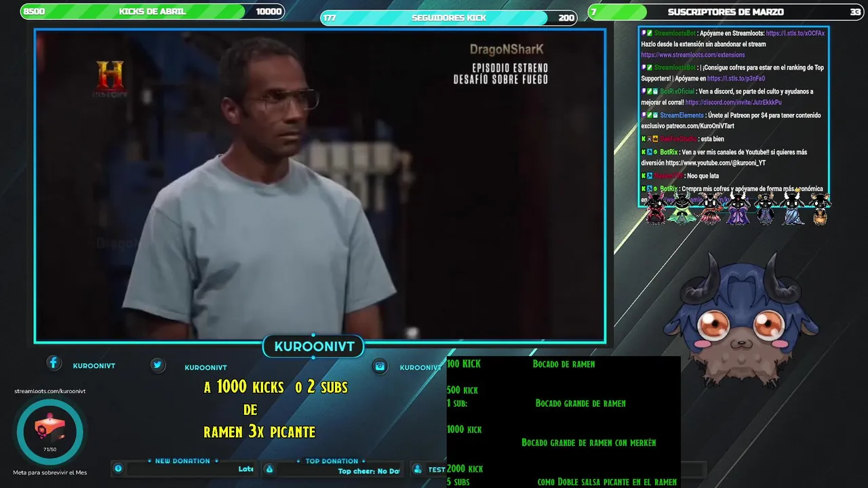Click 'Bocado grande de ramen con merkén' text

[x=589, y=443]
